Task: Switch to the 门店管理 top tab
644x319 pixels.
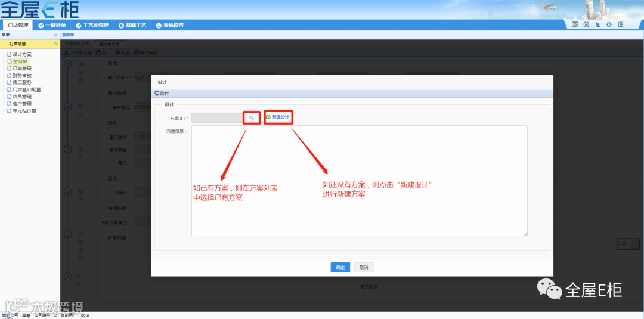Action: (18, 25)
